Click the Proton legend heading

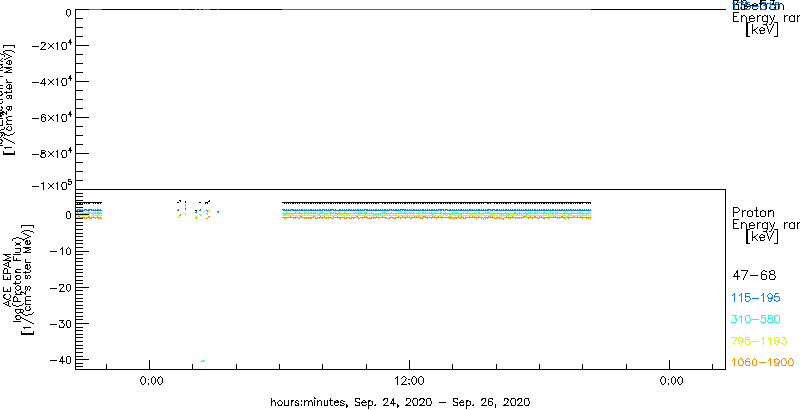point(754,212)
